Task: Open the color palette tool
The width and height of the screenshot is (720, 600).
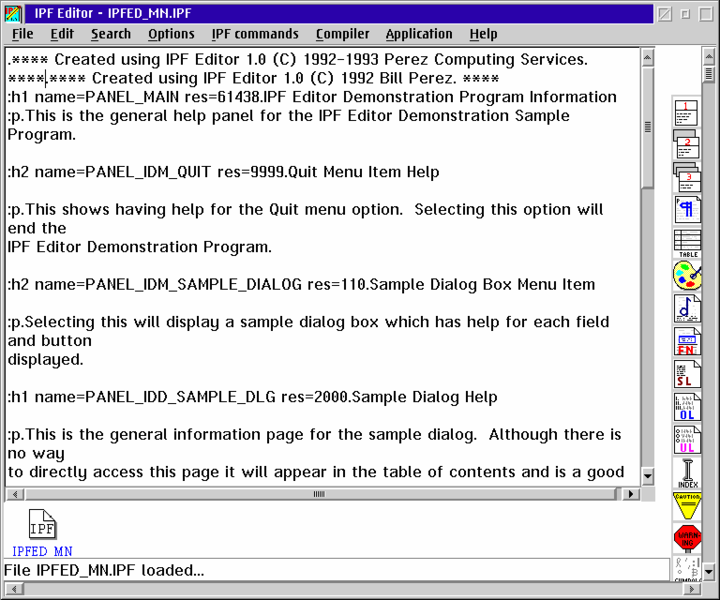Action: [687, 275]
